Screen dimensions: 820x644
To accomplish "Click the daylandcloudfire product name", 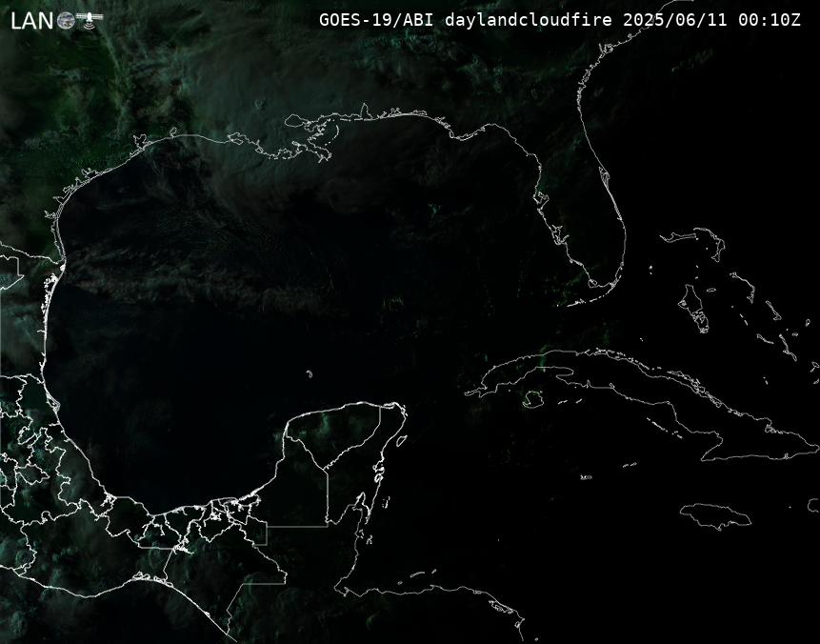I will pyautogui.click(x=529, y=20).
